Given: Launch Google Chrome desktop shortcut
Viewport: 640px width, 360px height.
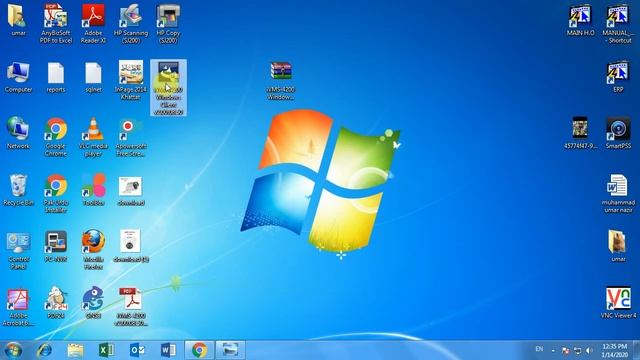Looking at the screenshot, I should click(x=56, y=137).
